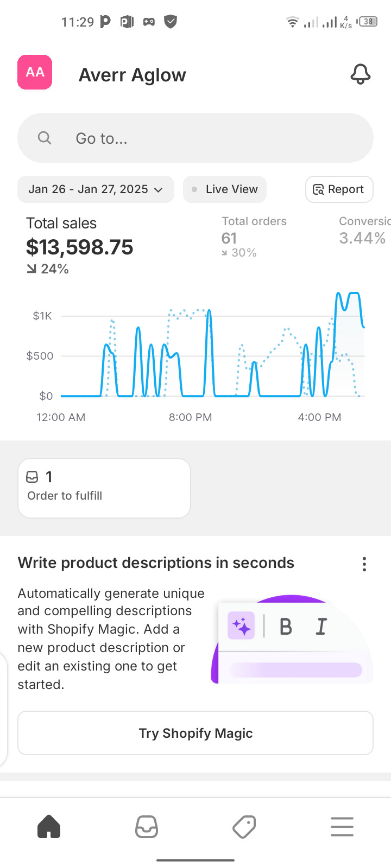Tap Try Shopify Magic button
This screenshot has height=868, width=391.
click(x=195, y=733)
